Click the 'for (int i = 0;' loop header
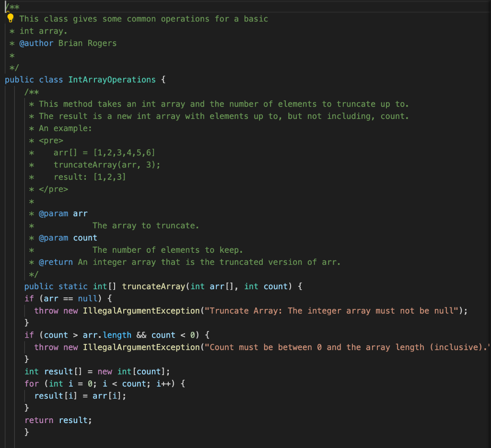Screen dimensions: 491x448 [x=61, y=384]
